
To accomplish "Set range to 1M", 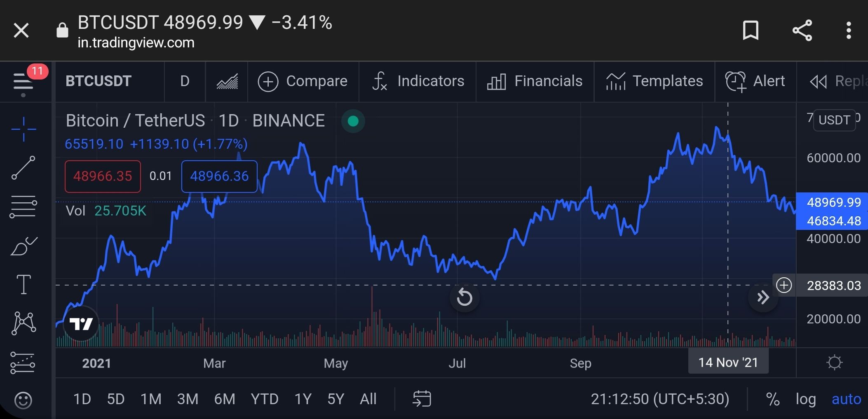I will [151, 399].
